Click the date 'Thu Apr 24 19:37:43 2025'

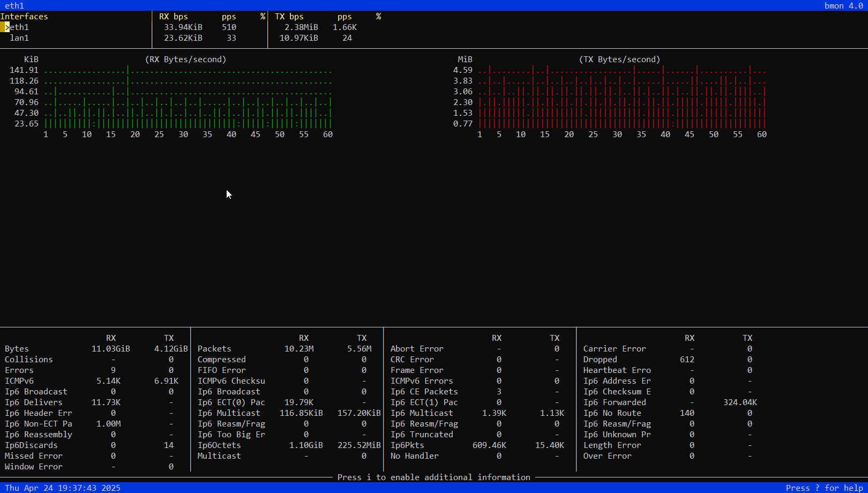(x=63, y=488)
